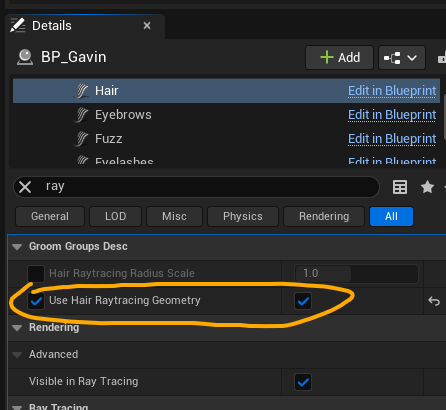
Task: Open Edit in Blueprint for Eyebrows
Action: pyautogui.click(x=392, y=115)
